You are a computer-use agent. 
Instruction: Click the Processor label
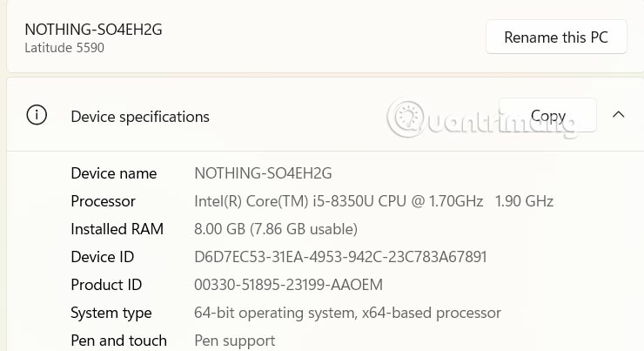103,201
